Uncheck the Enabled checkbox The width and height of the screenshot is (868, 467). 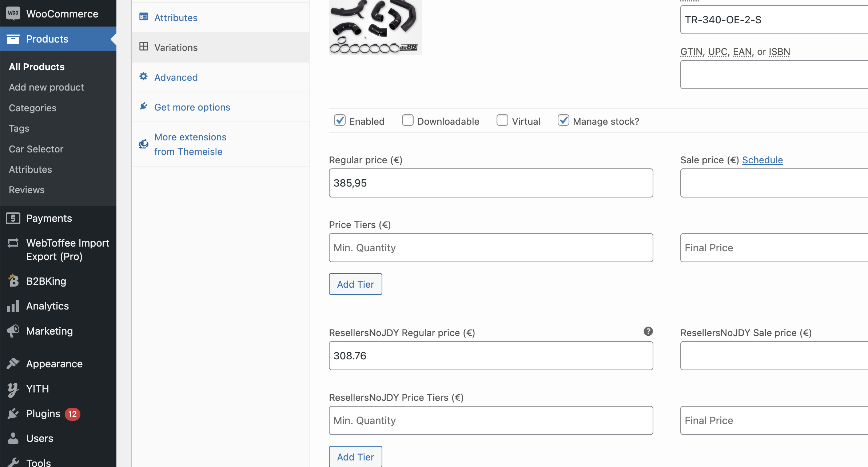[x=340, y=120]
